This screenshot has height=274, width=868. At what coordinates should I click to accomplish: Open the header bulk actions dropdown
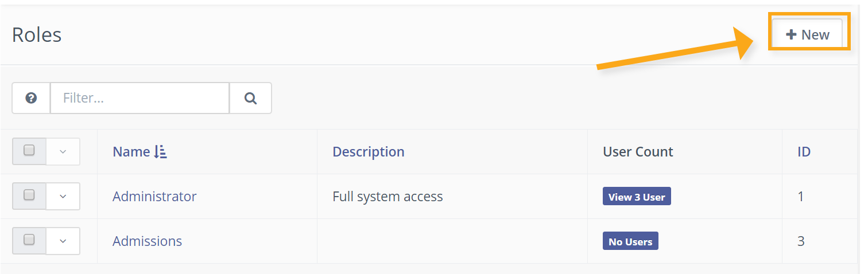63,152
